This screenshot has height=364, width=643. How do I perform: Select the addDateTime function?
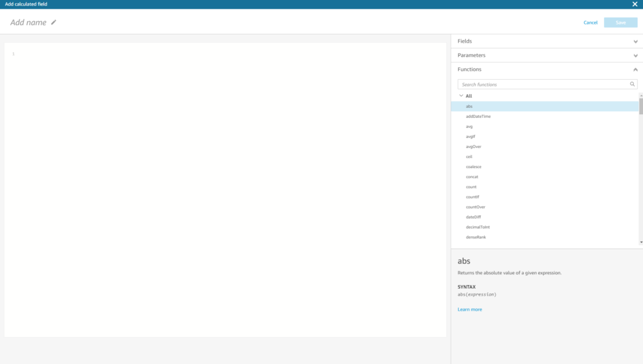tap(478, 117)
